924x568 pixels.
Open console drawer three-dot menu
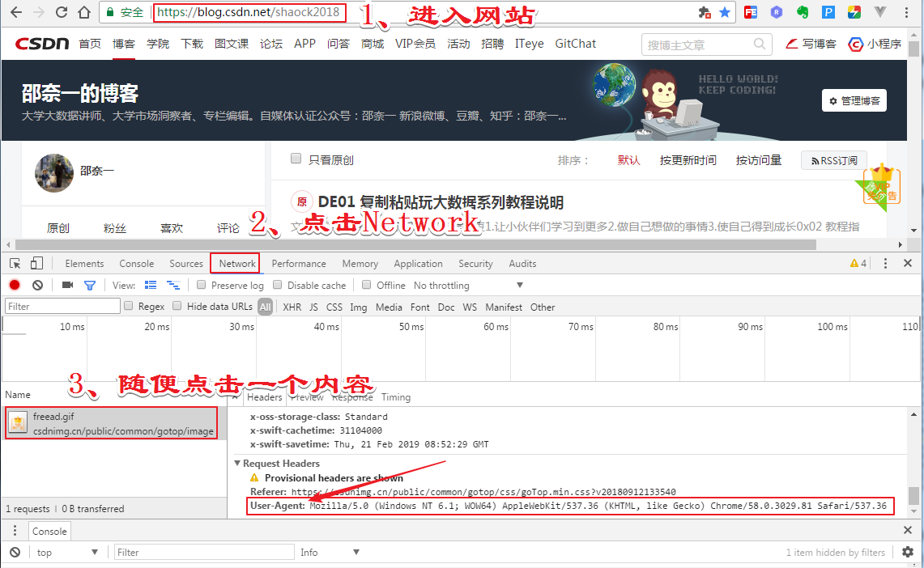(x=15, y=531)
